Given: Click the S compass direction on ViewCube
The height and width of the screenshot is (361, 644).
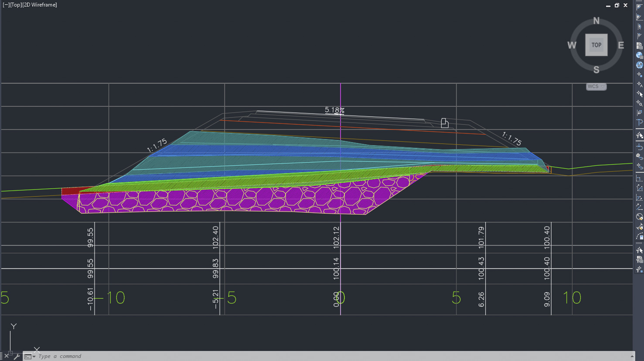Looking at the screenshot, I should click(596, 70).
